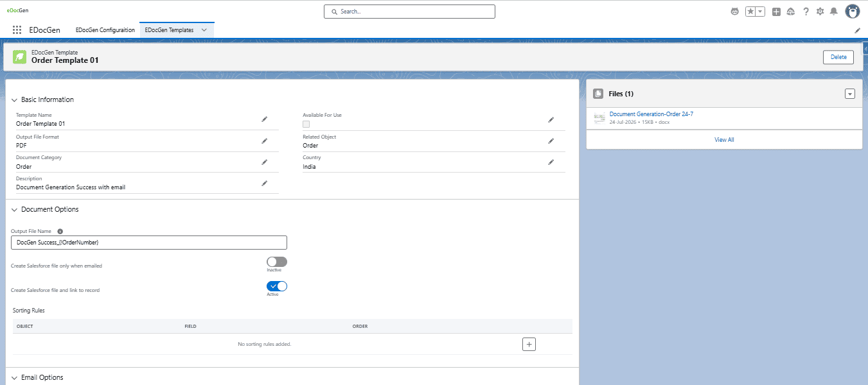This screenshot has height=385, width=868.
Task: Edit the Available For Use pencil
Action: coord(551,119)
